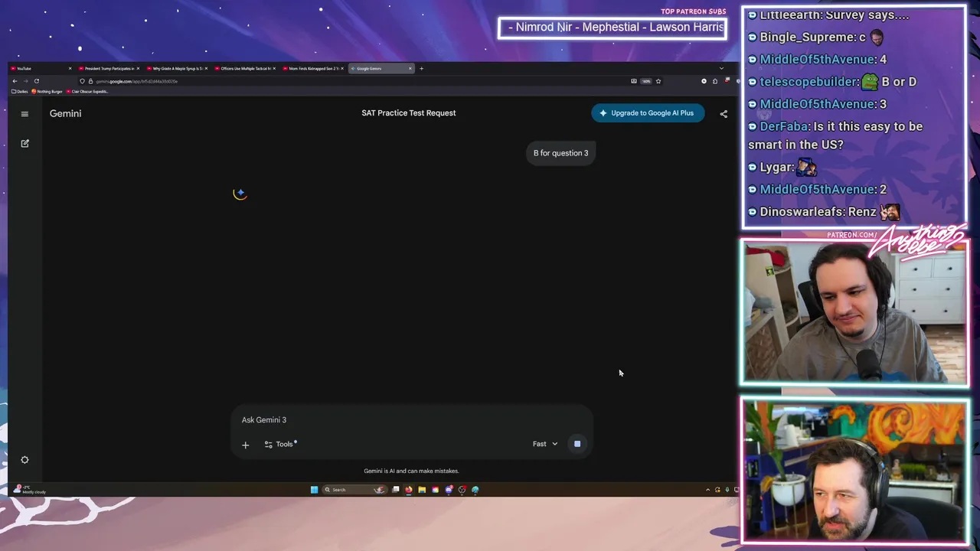This screenshot has width=980, height=551.
Task: Open Gemini settings gear in the sidebar
Action: (24, 460)
